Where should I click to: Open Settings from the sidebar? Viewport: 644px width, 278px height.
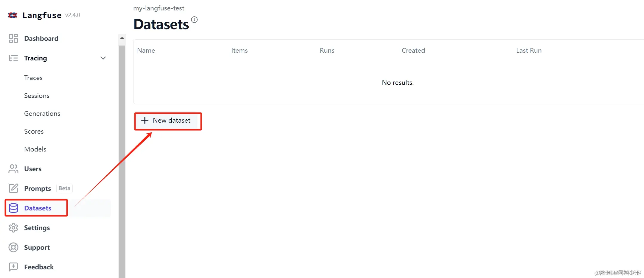[x=37, y=228]
